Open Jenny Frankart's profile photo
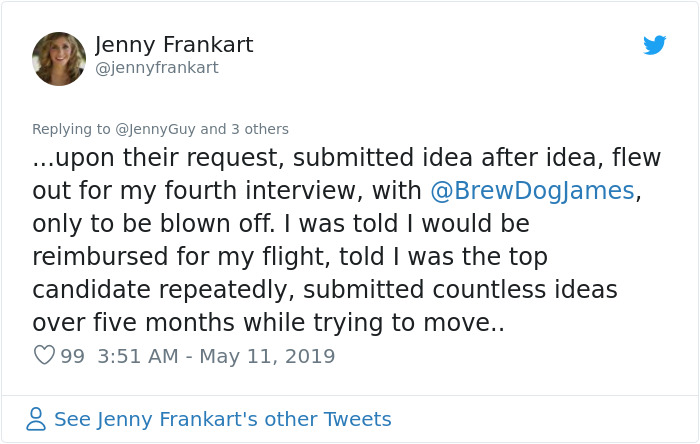The image size is (700, 444). pos(59,58)
